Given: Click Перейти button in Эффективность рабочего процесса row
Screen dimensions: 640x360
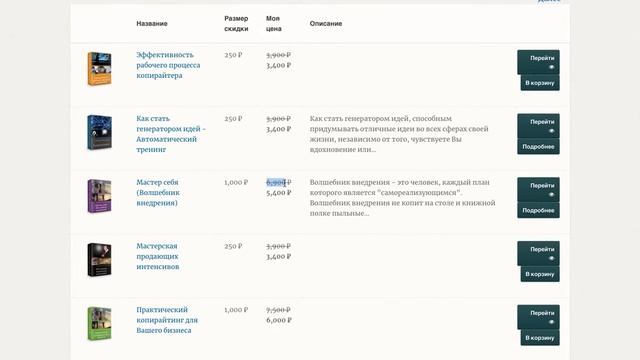Looking at the screenshot, I should coord(538,62).
